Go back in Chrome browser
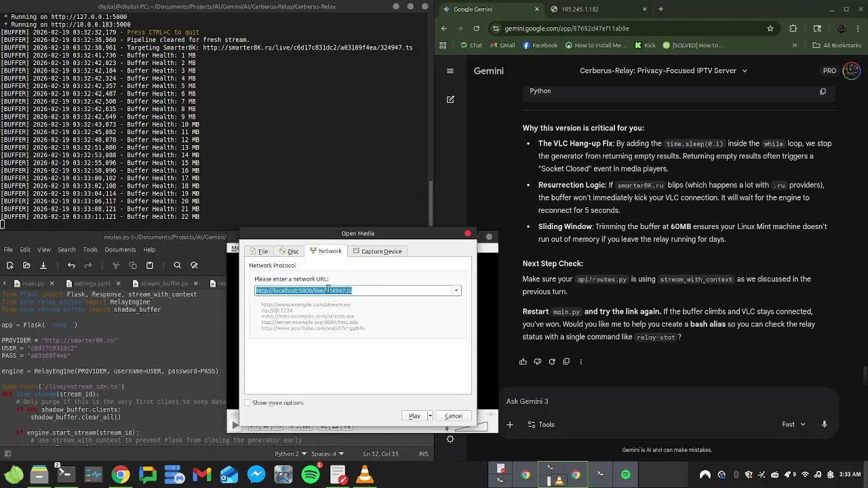 (444, 28)
